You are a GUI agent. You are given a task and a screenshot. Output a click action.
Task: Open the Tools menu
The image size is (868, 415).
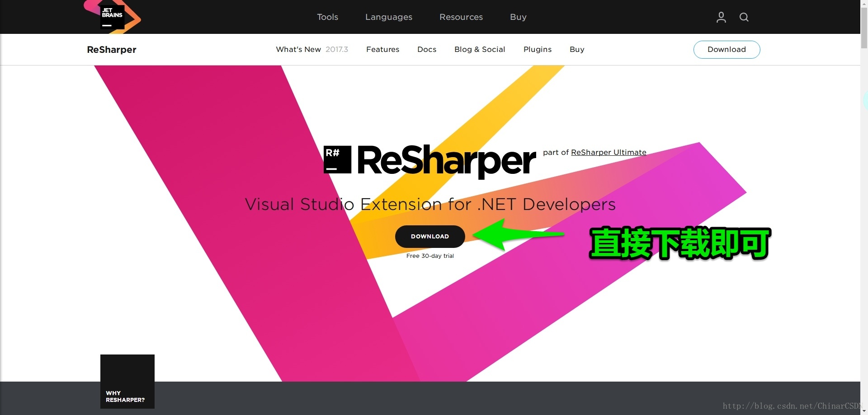click(x=327, y=17)
